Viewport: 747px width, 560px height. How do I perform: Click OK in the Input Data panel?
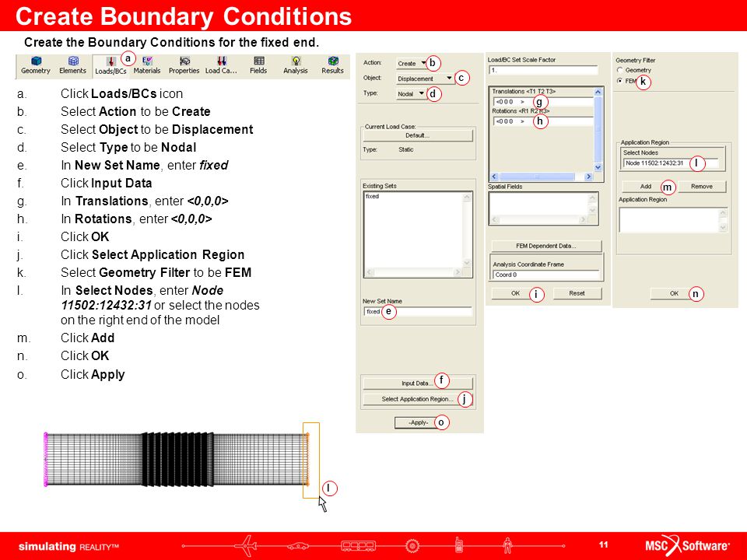pyautogui.click(x=516, y=293)
